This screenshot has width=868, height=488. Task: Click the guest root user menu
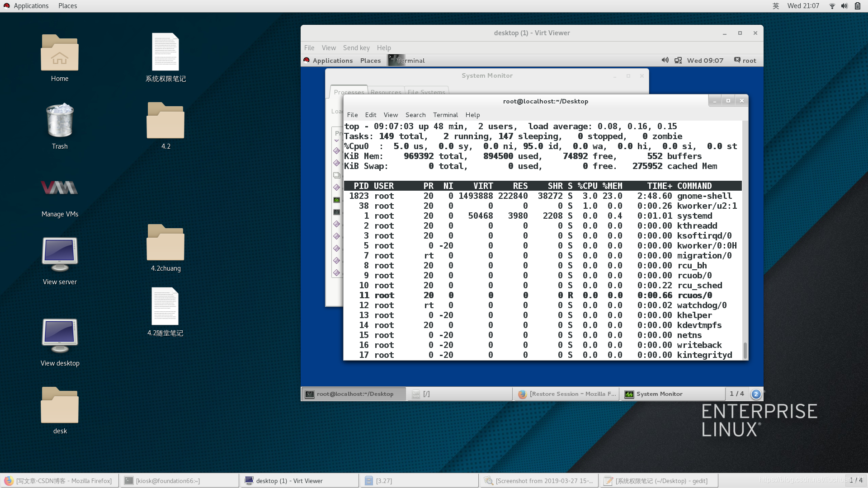[745, 60]
